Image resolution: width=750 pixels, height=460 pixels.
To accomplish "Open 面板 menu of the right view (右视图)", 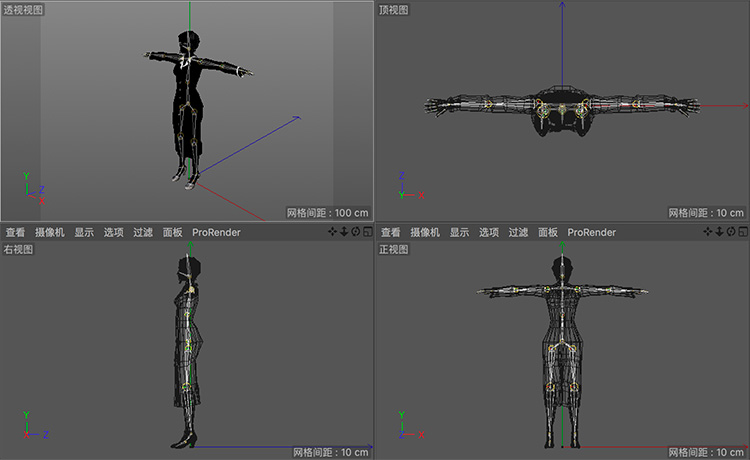I will click(172, 232).
